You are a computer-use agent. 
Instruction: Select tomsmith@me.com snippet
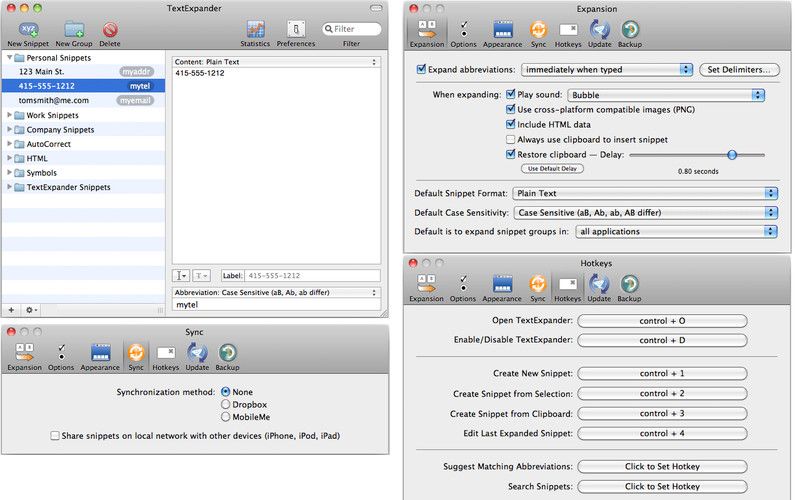[84, 101]
